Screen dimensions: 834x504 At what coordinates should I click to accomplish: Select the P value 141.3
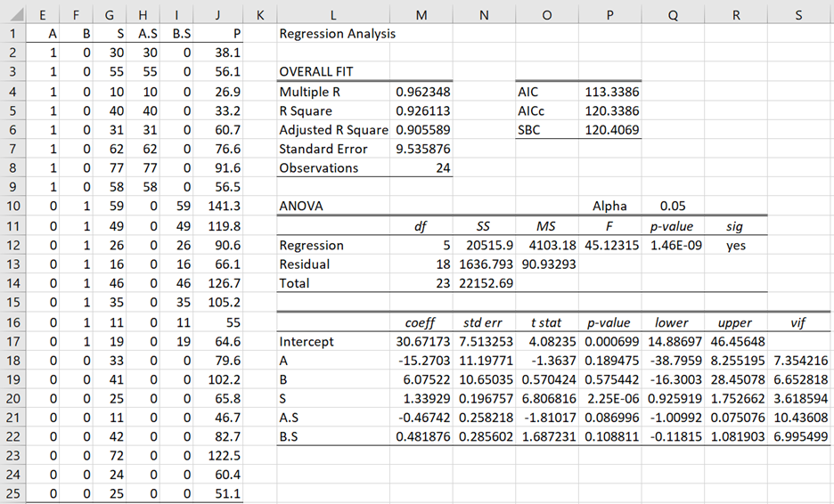coord(217,206)
